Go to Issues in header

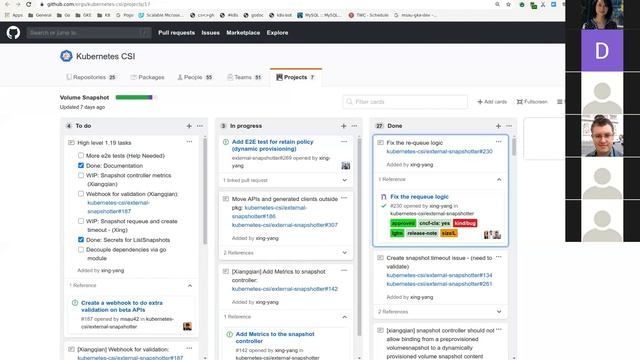coord(211,33)
